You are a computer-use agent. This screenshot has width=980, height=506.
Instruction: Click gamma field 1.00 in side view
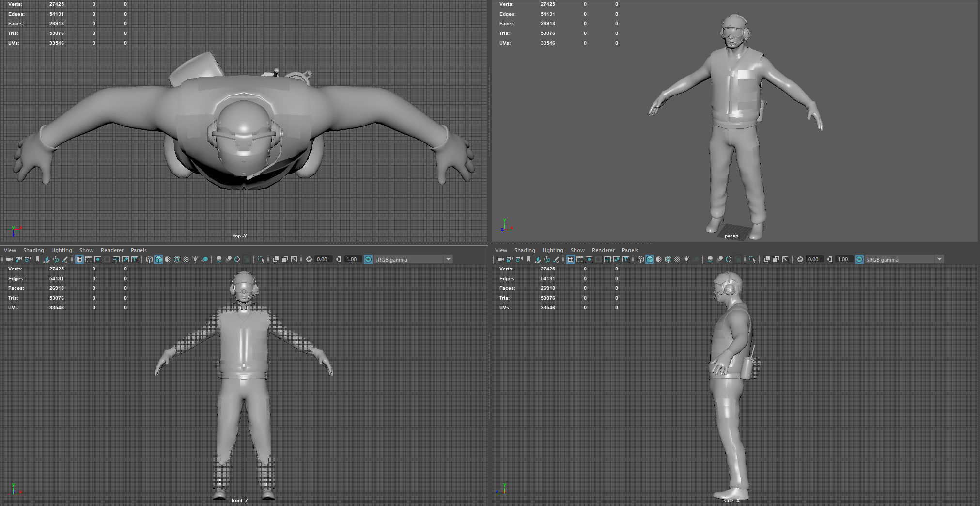[843, 259]
